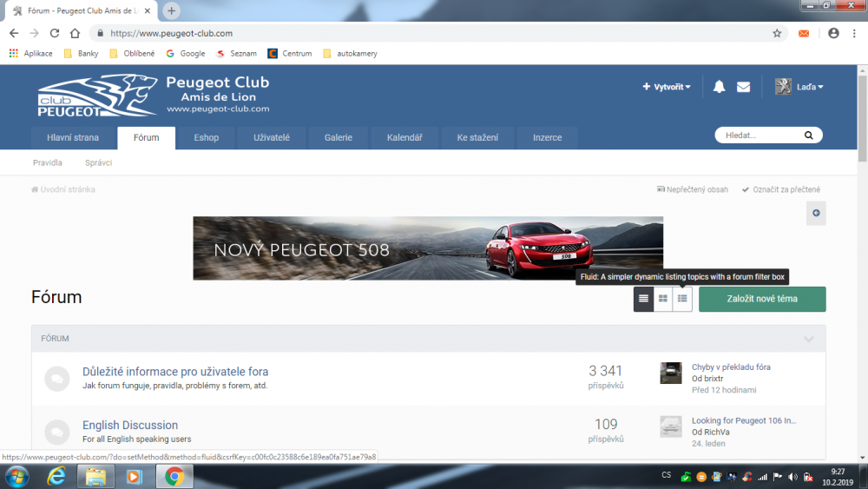868x489 pixels.
Task: Open topic Chyby v překladu fóra
Action: tap(731, 367)
